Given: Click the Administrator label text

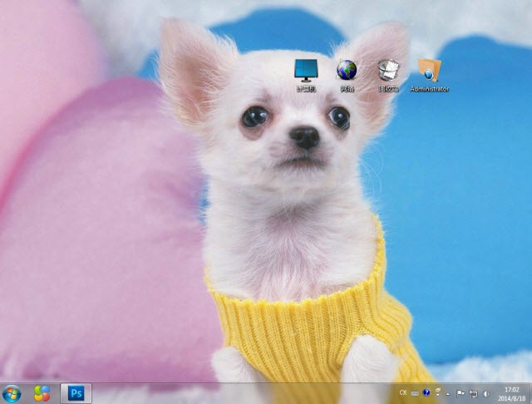Looking at the screenshot, I should [x=430, y=89].
